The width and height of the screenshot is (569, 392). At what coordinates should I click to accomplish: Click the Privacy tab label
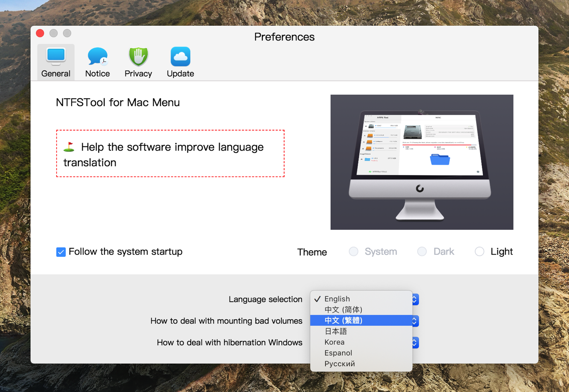coord(138,74)
